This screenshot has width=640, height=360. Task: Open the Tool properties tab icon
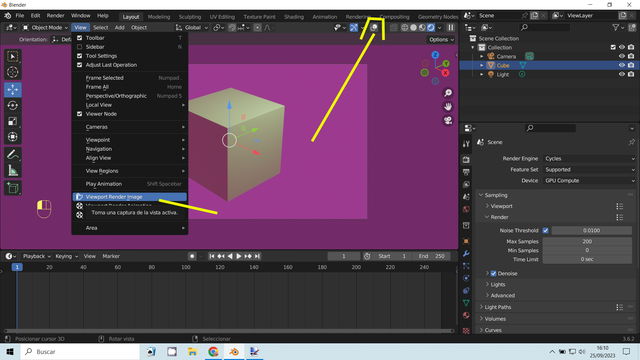click(466, 144)
